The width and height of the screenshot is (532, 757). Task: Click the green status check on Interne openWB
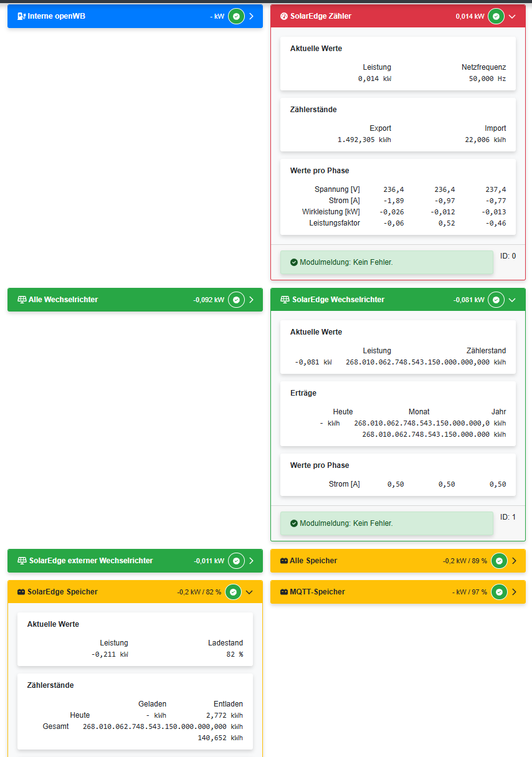click(x=236, y=16)
